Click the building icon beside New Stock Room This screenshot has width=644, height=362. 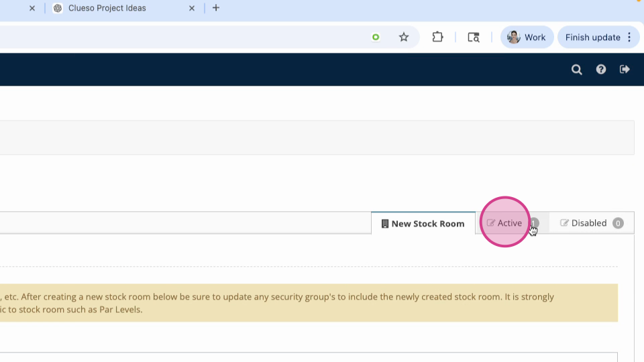(385, 224)
